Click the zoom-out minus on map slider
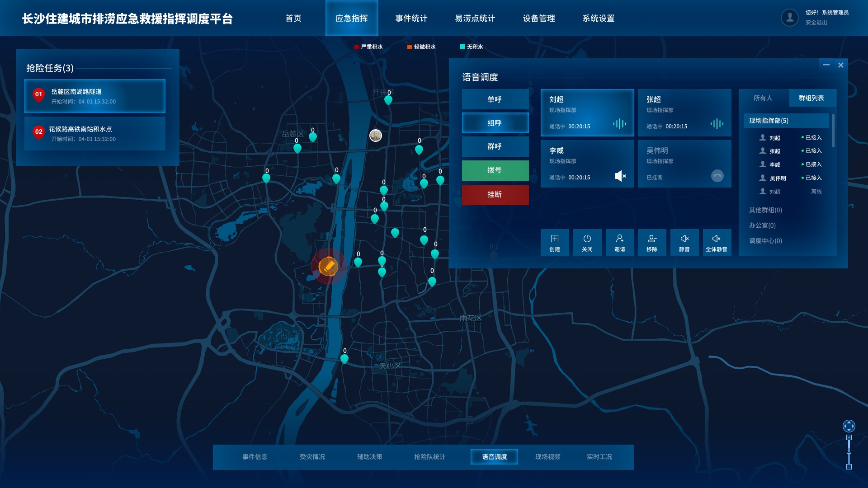868x488 pixels. pos(849,467)
